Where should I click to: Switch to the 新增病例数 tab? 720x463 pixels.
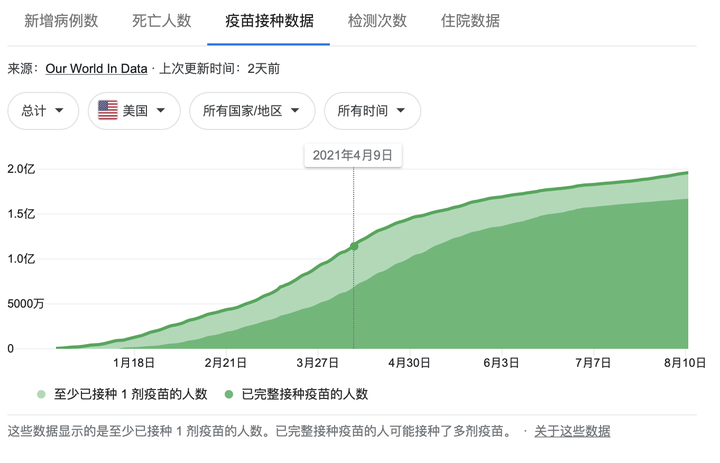tap(61, 21)
